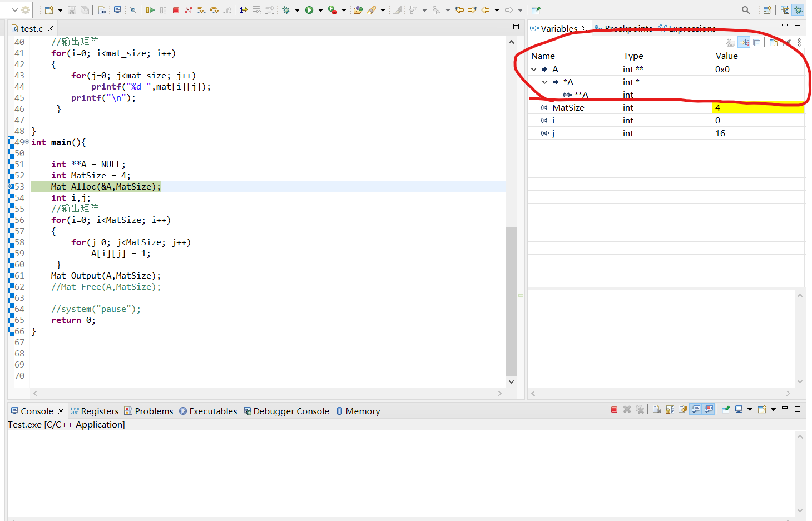Viewport: 812px width, 521px height.
Task: Open the Variables view three-dot menu
Action: click(799, 42)
